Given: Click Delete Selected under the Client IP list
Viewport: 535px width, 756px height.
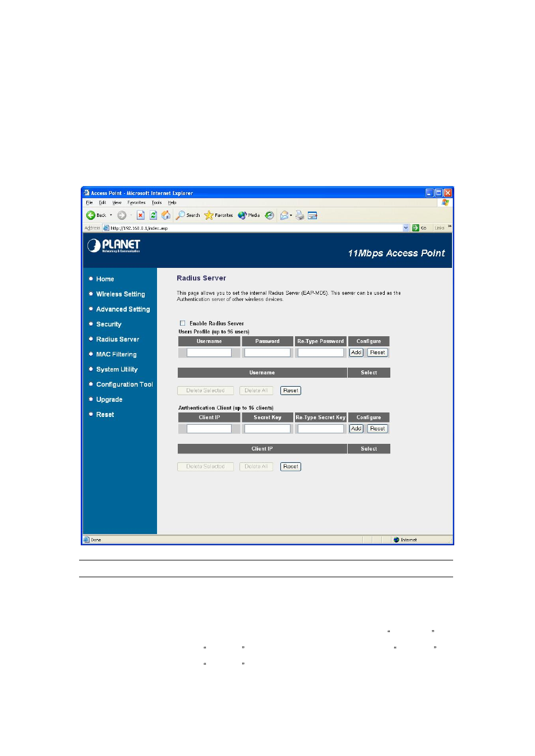Looking at the screenshot, I should [205, 467].
